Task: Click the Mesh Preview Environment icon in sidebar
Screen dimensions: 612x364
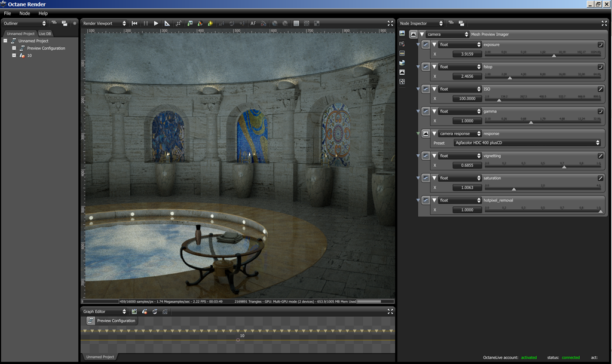Action: click(402, 62)
